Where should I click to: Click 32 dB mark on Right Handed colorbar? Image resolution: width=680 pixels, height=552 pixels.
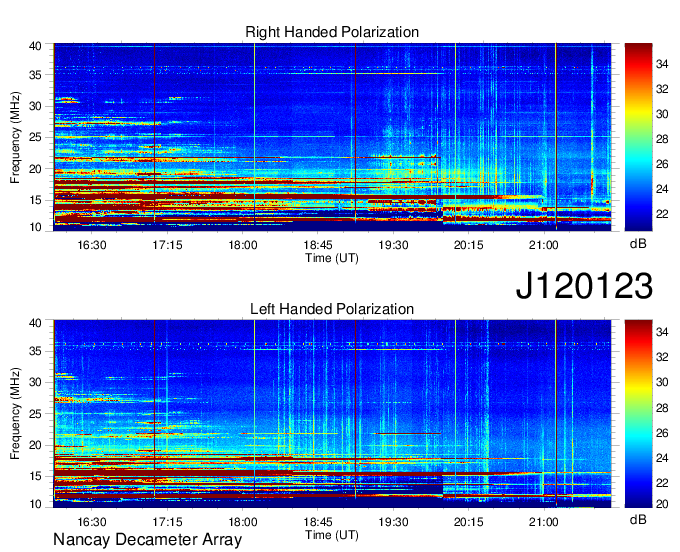[x=662, y=89]
